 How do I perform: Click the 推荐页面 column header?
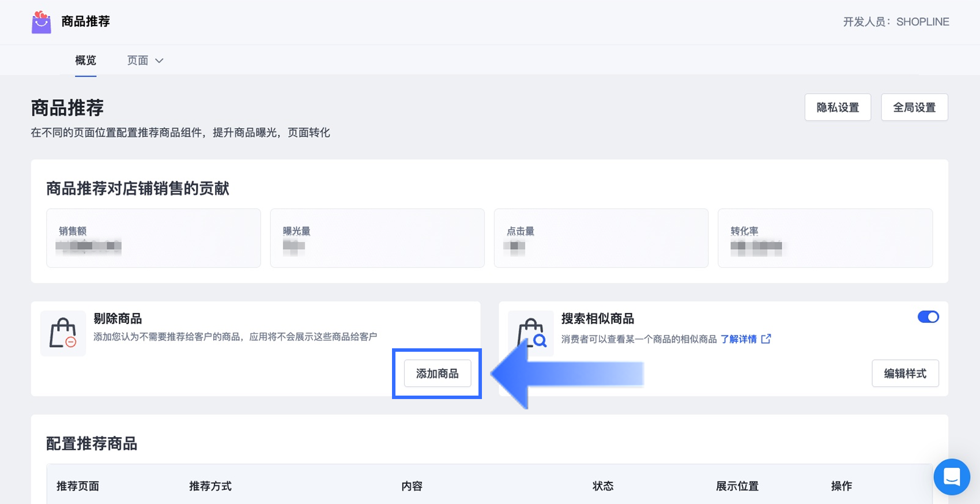point(78,486)
